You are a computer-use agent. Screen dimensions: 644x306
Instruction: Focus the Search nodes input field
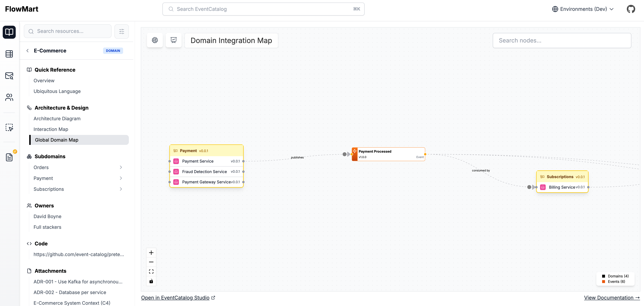[x=562, y=40]
